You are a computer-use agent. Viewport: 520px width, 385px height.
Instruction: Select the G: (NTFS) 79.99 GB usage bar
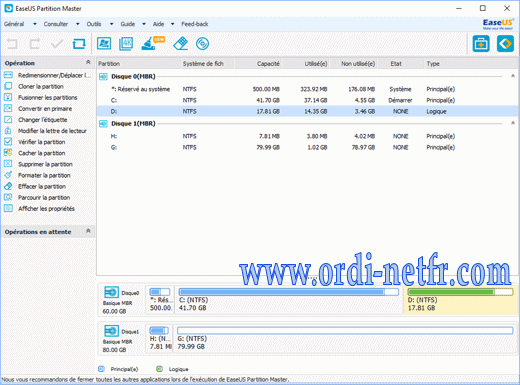point(345,331)
